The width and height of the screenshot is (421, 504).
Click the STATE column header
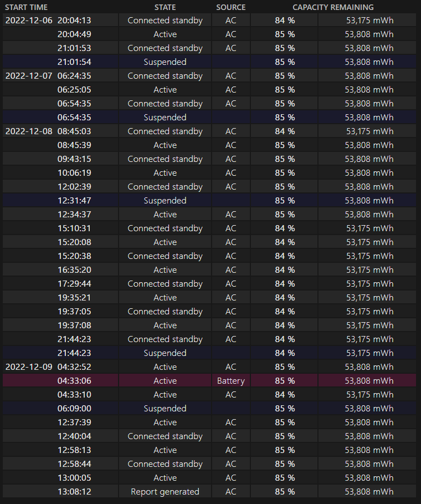tap(165, 7)
